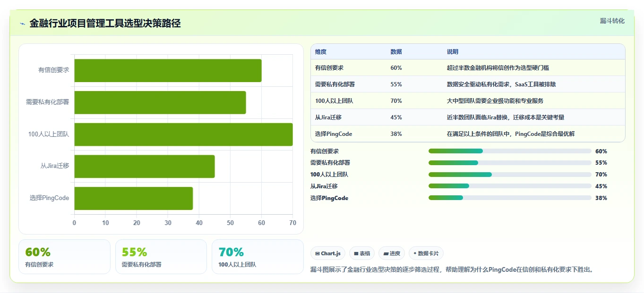This screenshot has height=293, width=644.
Task: Click the 从Jira迁移 bar in chart
Action: 145,167
